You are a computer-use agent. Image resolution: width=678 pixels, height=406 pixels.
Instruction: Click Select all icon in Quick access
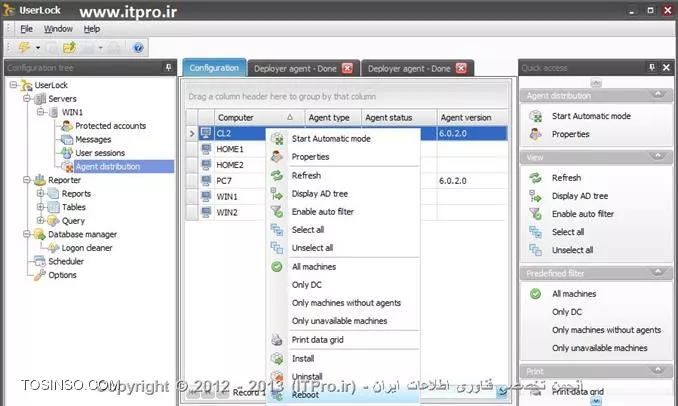coord(535,232)
